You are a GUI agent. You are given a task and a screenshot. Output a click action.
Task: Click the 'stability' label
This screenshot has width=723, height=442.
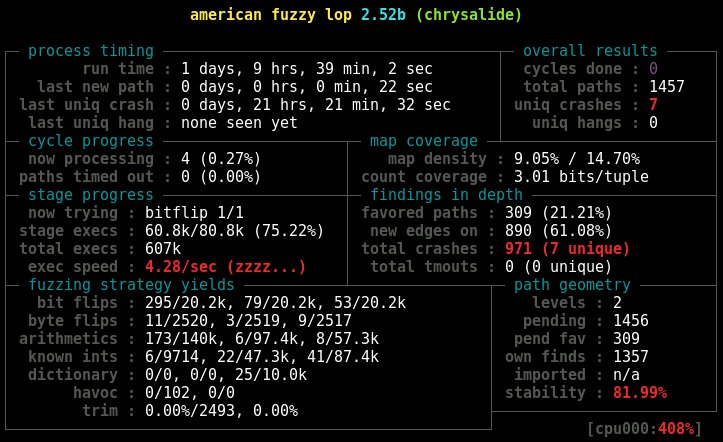545,392
